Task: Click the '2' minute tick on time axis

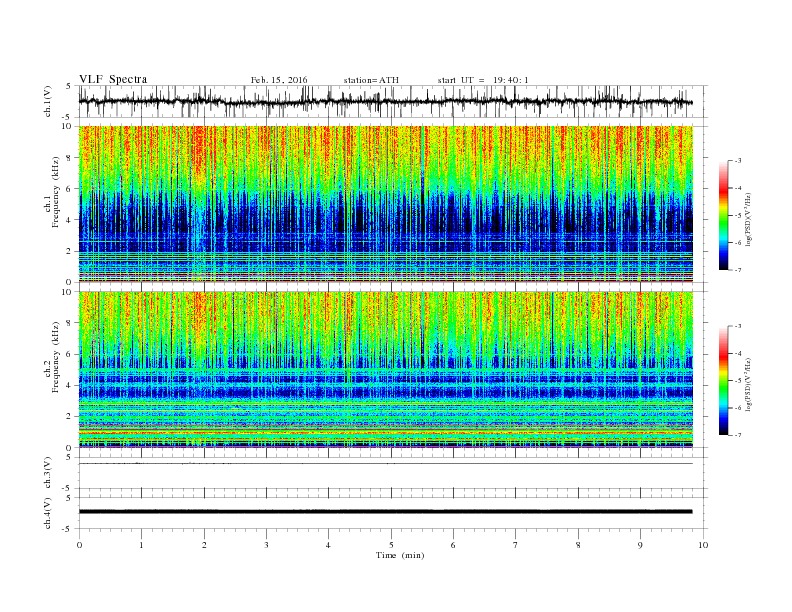Action: coord(204,545)
